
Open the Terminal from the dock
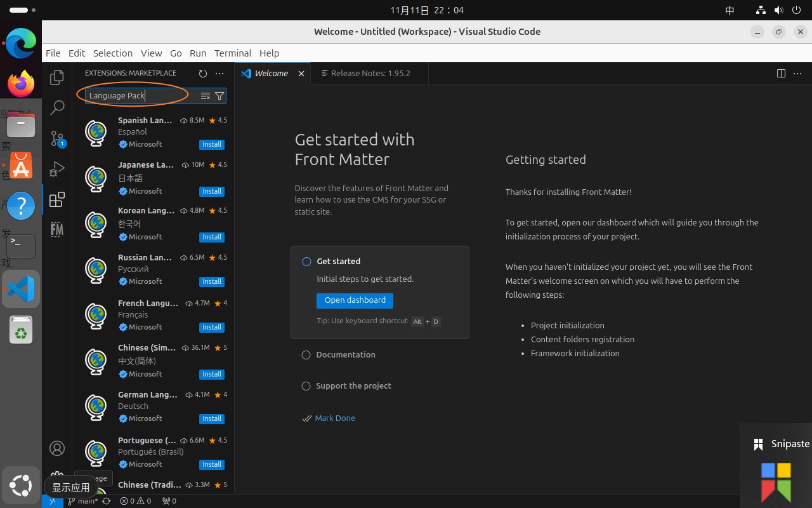(20, 246)
